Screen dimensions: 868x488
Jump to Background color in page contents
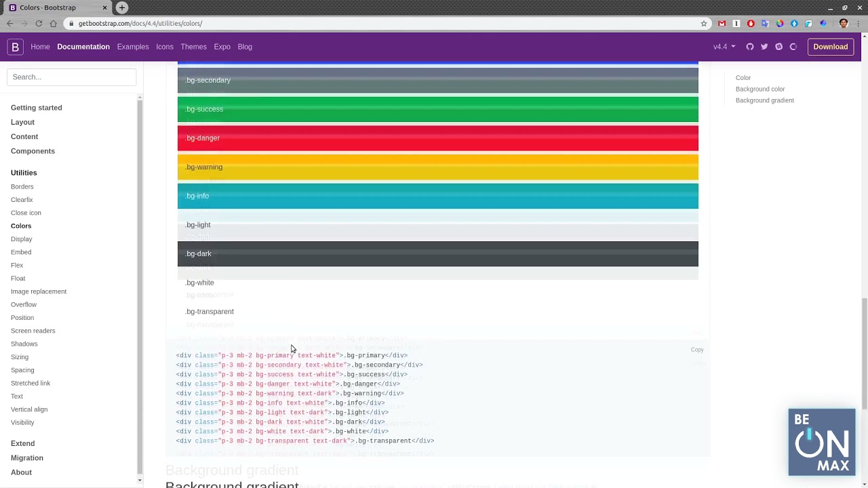tap(760, 89)
